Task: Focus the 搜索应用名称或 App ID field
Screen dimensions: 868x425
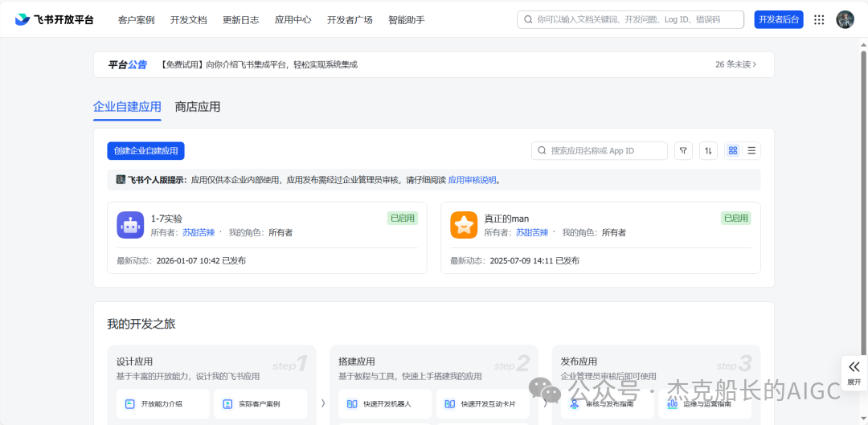Action: click(x=600, y=150)
